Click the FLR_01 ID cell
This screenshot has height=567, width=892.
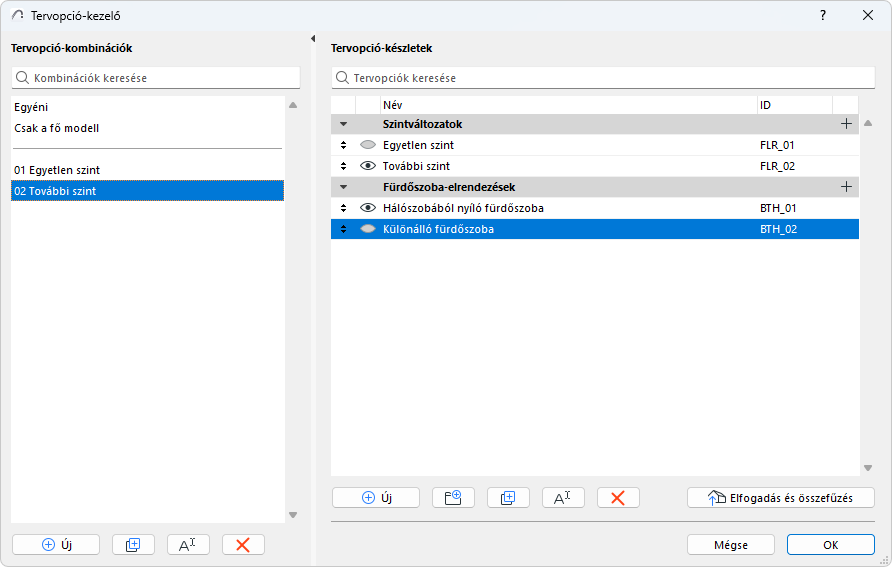point(777,145)
